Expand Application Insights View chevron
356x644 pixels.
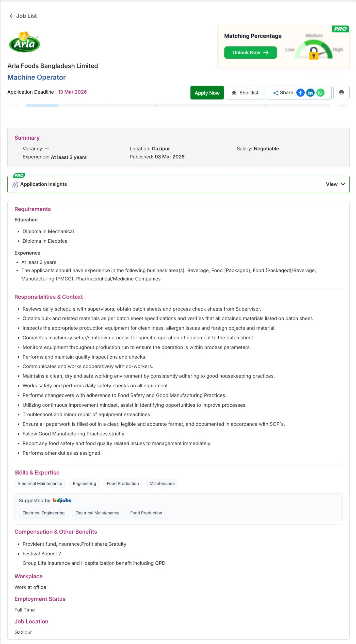(343, 184)
